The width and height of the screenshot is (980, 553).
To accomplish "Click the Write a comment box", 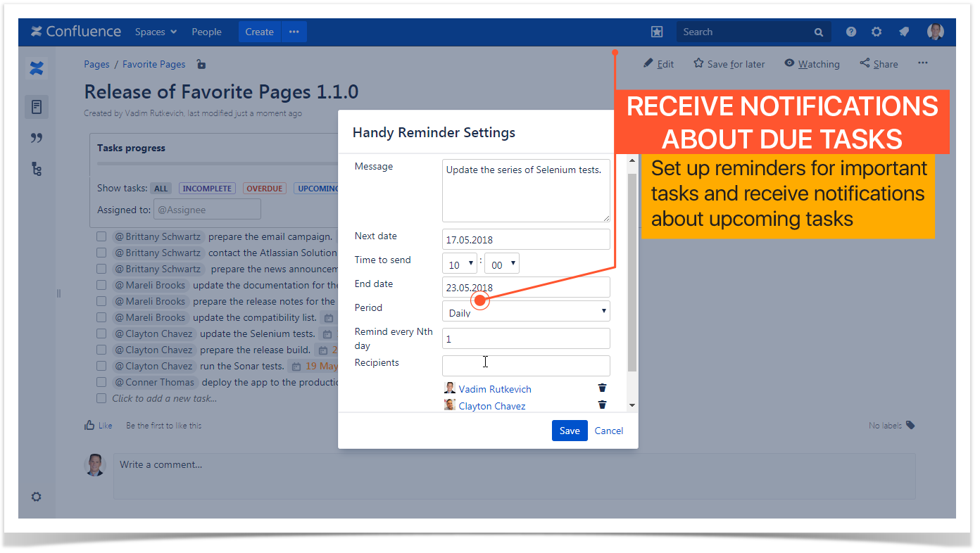I will point(515,476).
